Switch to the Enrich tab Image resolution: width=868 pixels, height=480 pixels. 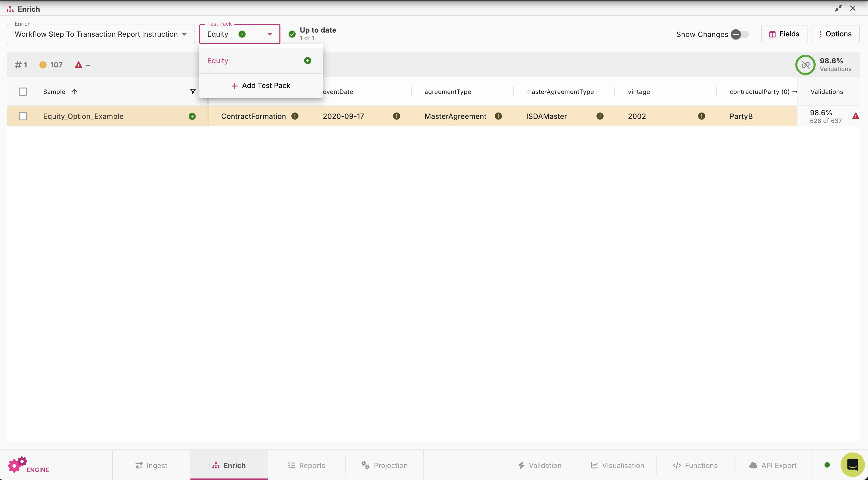point(229,465)
